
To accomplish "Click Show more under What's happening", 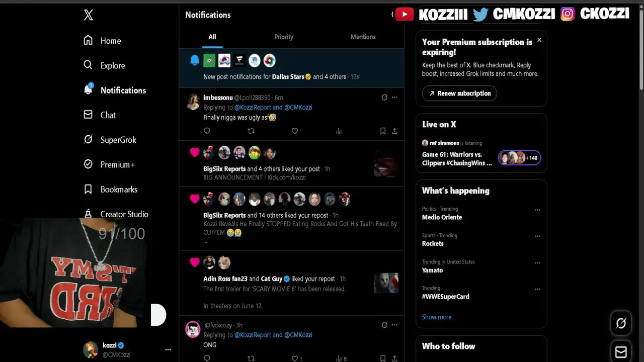I will tap(437, 317).
